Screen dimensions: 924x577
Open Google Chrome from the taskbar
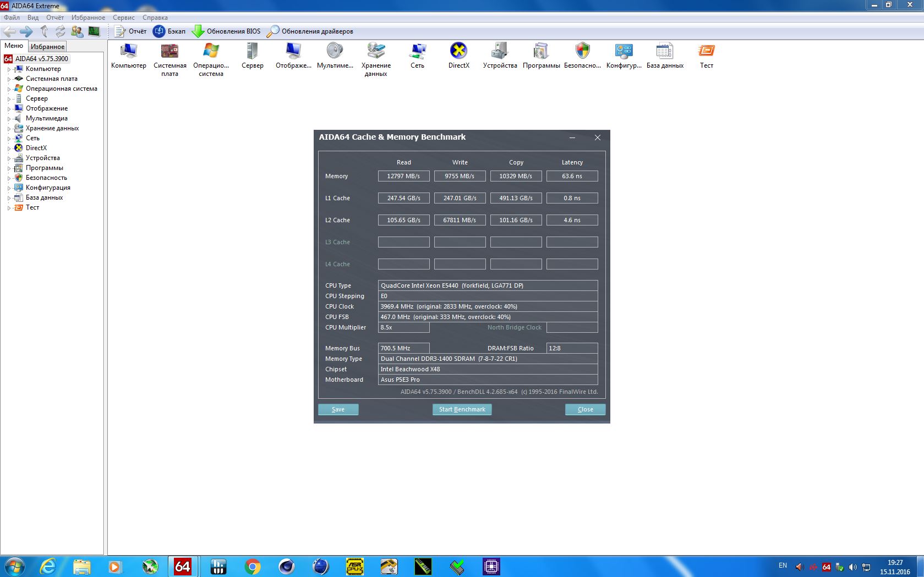[x=253, y=567]
